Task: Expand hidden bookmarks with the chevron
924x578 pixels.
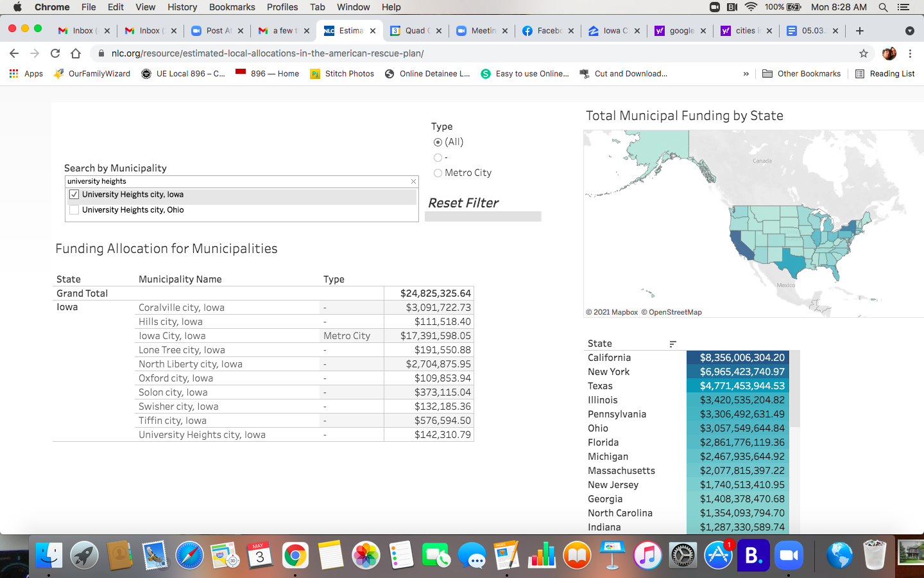Action: point(746,74)
